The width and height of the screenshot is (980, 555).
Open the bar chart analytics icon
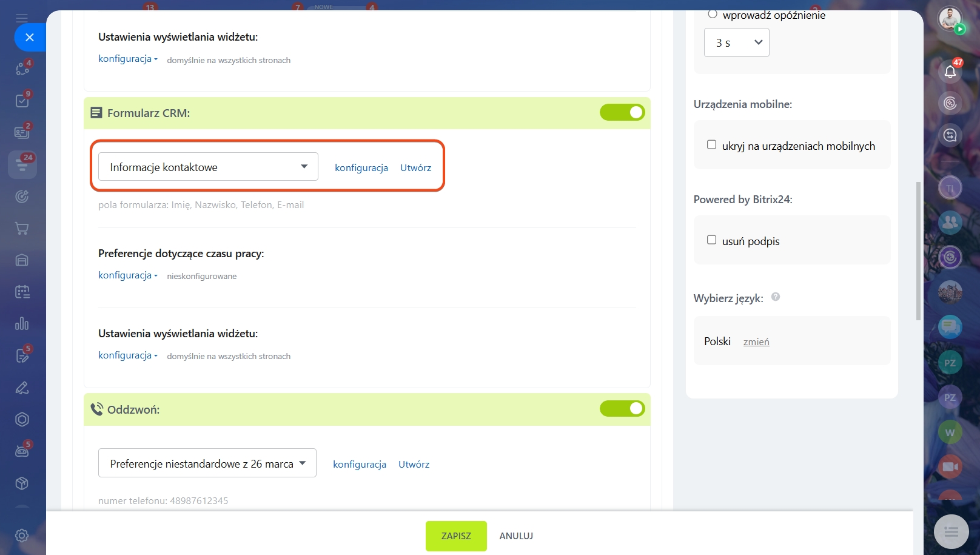(22, 323)
